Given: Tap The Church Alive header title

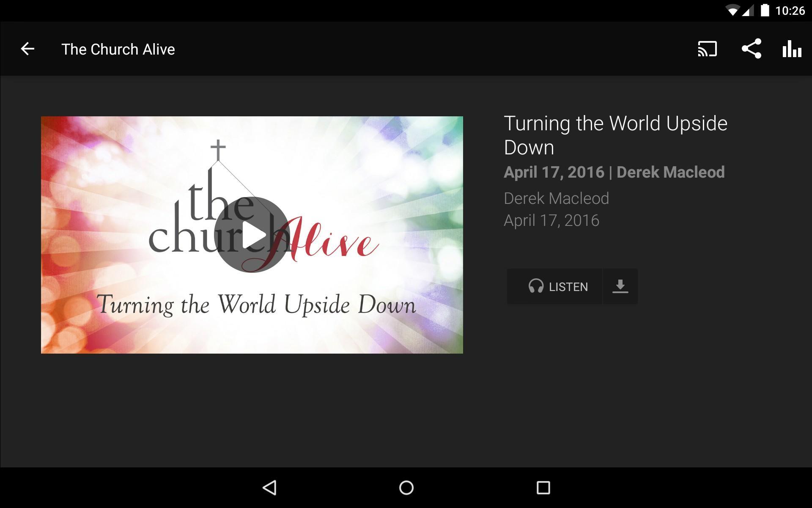Looking at the screenshot, I should coord(118,49).
